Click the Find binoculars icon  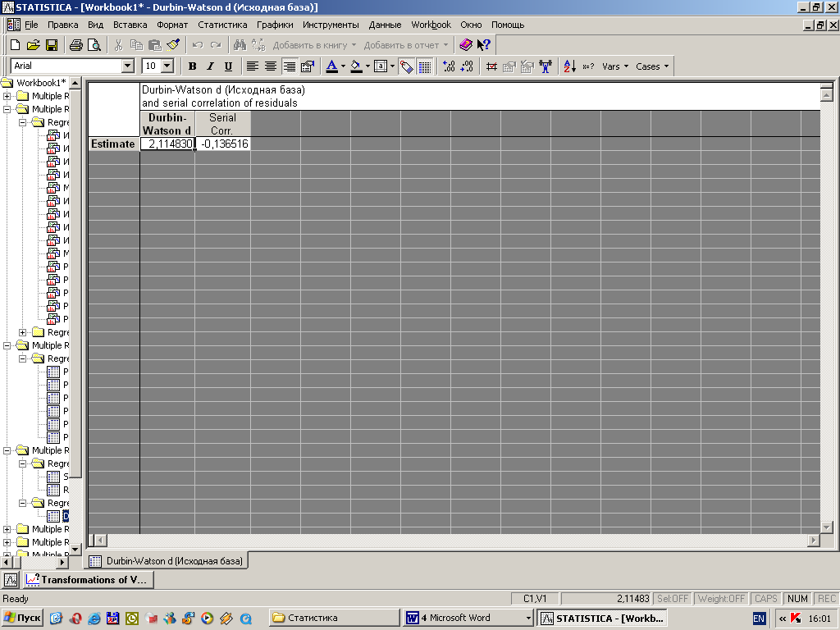coord(240,45)
